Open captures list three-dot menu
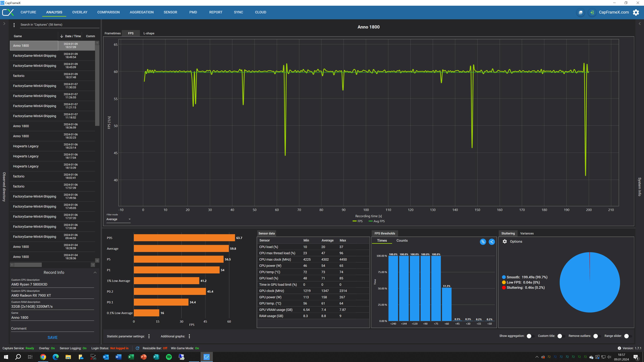The width and height of the screenshot is (644, 362). point(14,25)
